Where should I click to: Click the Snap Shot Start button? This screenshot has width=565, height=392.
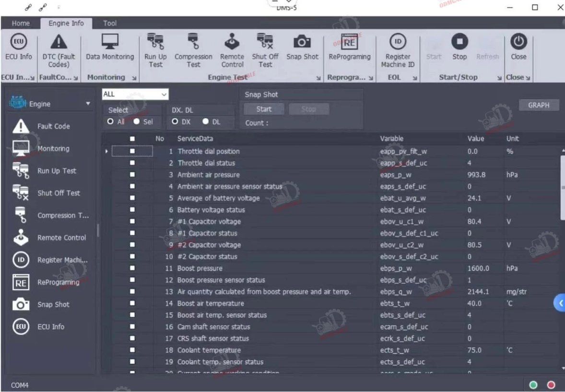click(264, 109)
